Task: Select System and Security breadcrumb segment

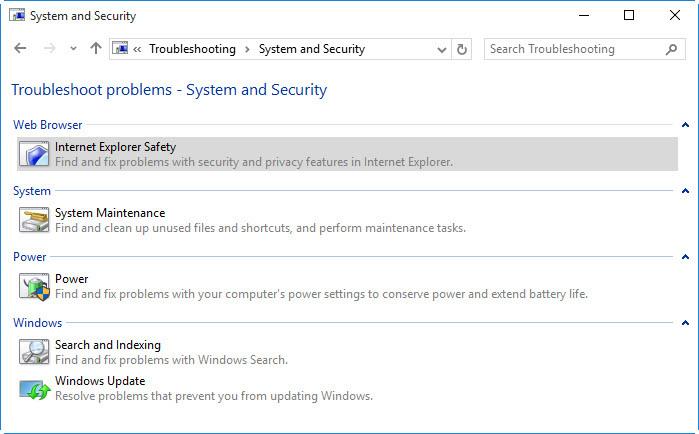Action: (311, 49)
